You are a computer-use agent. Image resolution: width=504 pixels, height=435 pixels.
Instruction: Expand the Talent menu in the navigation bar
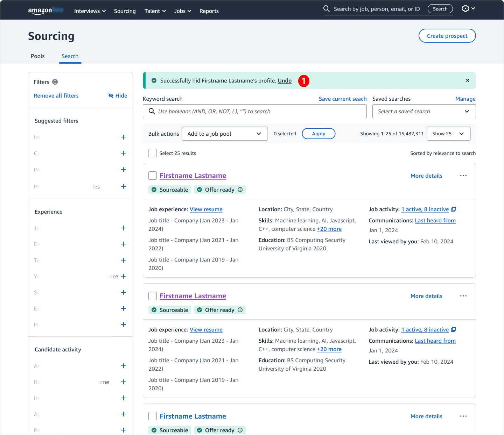155,11
